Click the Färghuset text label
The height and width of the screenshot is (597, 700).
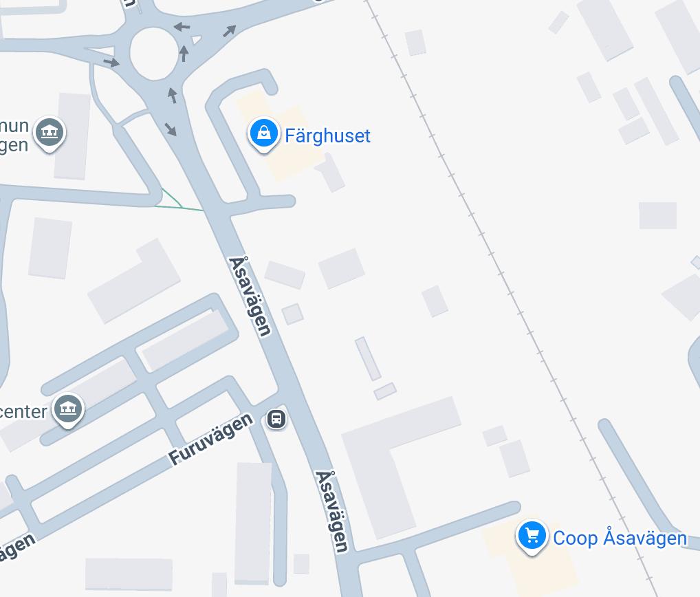coord(328,135)
